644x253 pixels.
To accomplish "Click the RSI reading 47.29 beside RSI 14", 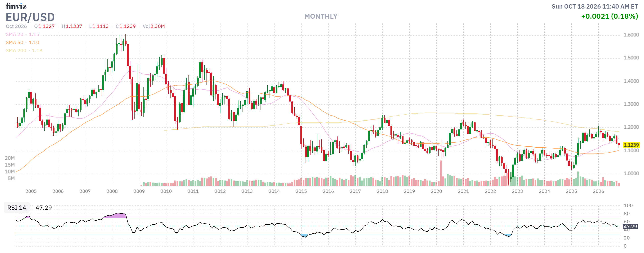I will click(x=43, y=208).
